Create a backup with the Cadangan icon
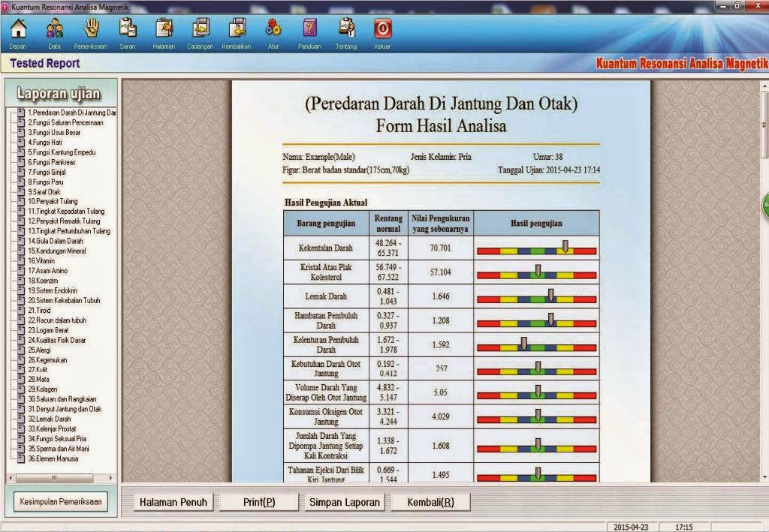 [200, 30]
